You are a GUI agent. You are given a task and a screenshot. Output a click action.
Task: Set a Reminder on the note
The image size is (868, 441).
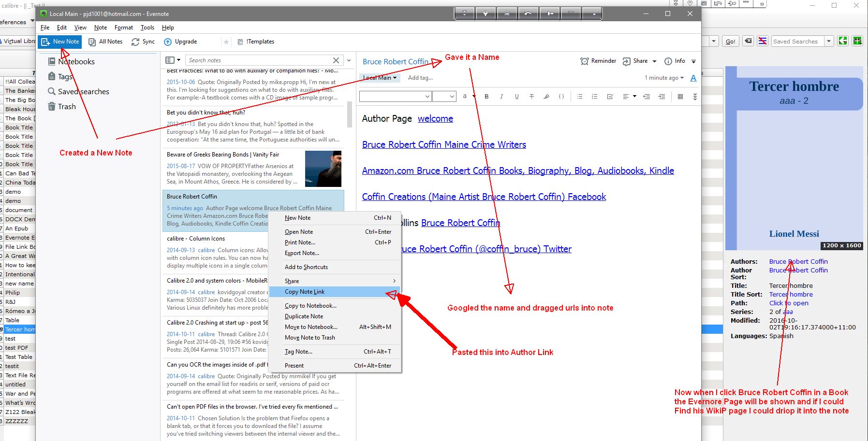tap(598, 61)
